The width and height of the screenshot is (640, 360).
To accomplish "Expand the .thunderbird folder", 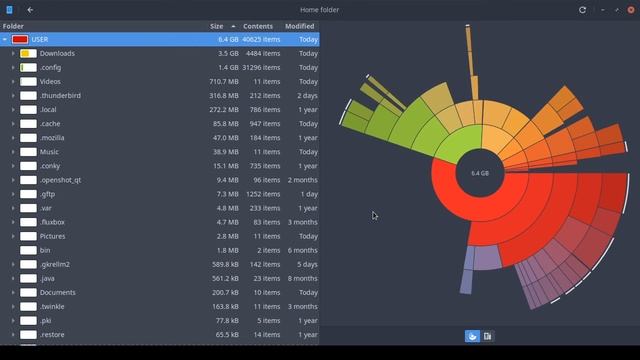I will click(13, 96).
